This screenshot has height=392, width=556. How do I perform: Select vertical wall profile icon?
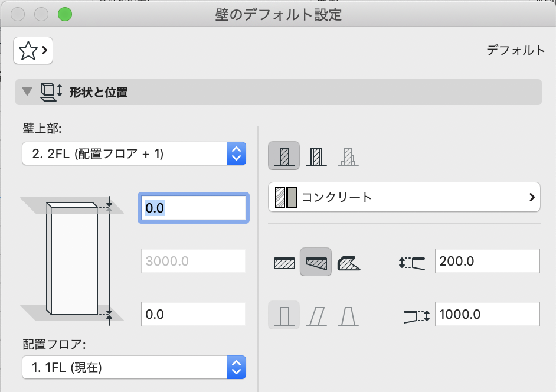[x=284, y=315]
